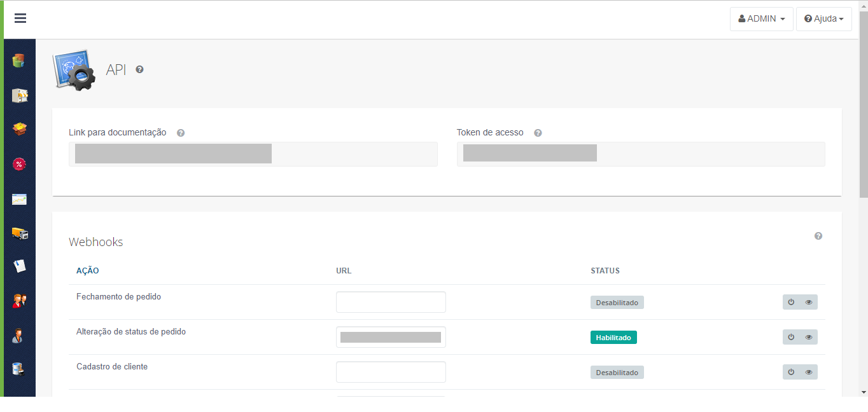Click URL field for Alteração de status de pedido
The image size is (868, 412).
tap(391, 337)
